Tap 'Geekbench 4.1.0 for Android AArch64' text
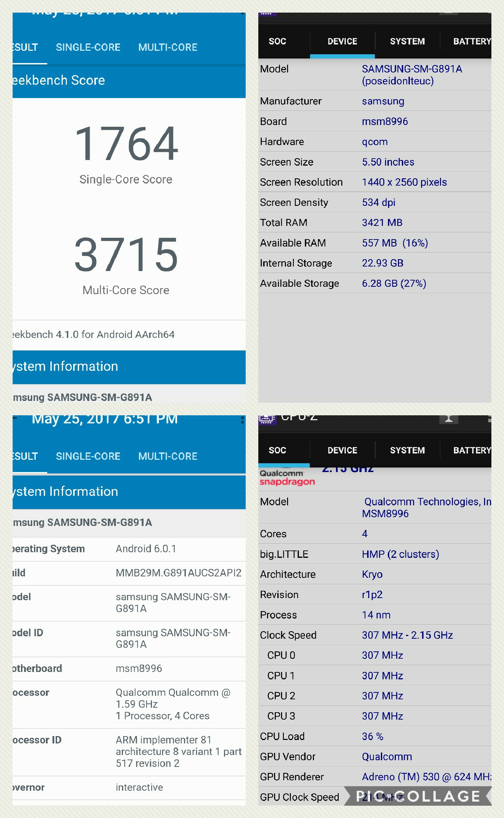The width and height of the screenshot is (504, 818). [x=94, y=334]
